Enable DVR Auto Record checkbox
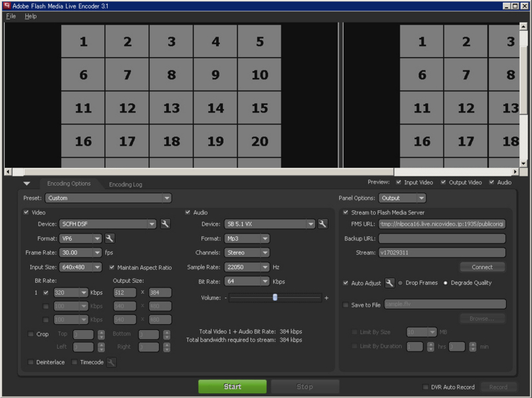This screenshot has height=398, width=532. 425,387
